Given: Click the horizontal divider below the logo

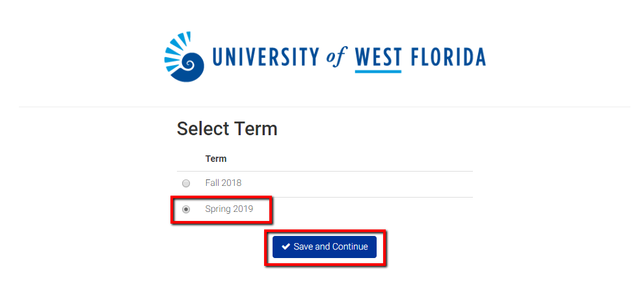Looking at the screenshot, I should coord(325,107).
